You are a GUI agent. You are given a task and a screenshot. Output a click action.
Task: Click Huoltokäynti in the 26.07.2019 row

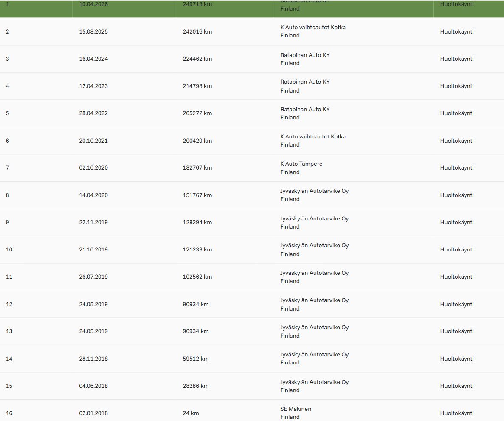click(x=457, y=277)
